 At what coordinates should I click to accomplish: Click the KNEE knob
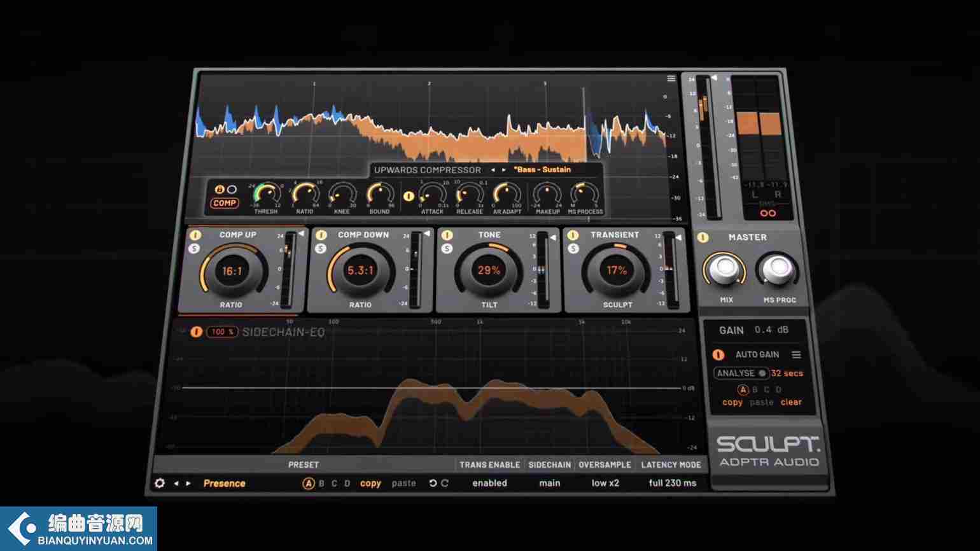pyautogui.click(x=342, y=193)
